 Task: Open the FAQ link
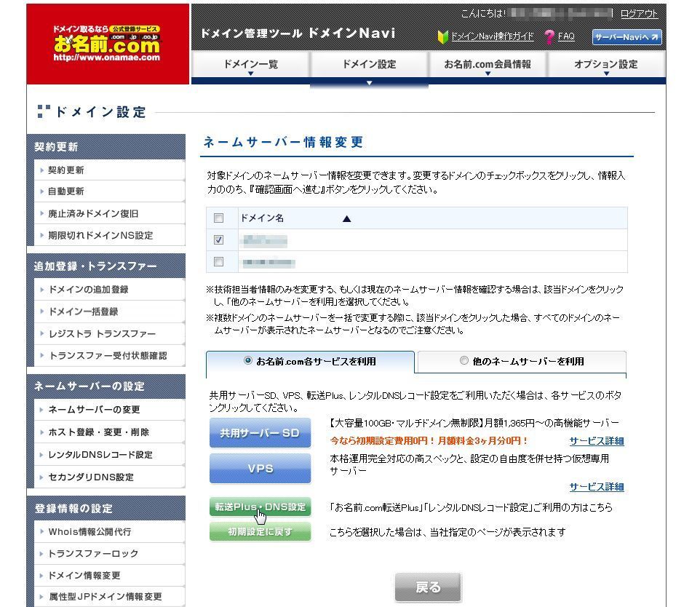tap(566, 36)
